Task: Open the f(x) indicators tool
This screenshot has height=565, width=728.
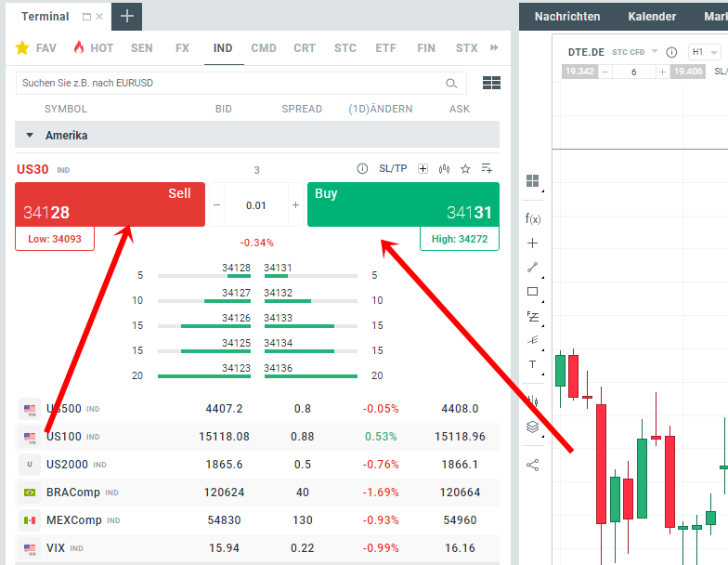Action: click(x=533, y=218)
